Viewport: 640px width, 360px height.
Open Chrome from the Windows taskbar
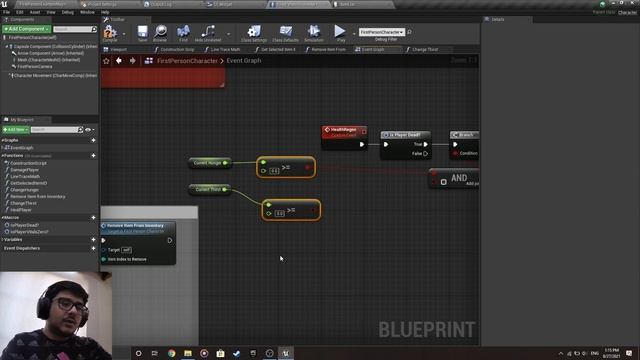[172, 353]
